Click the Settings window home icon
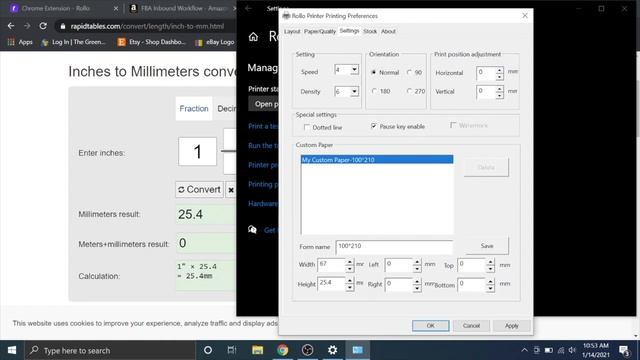640x360 pixels. click(253, 37)
